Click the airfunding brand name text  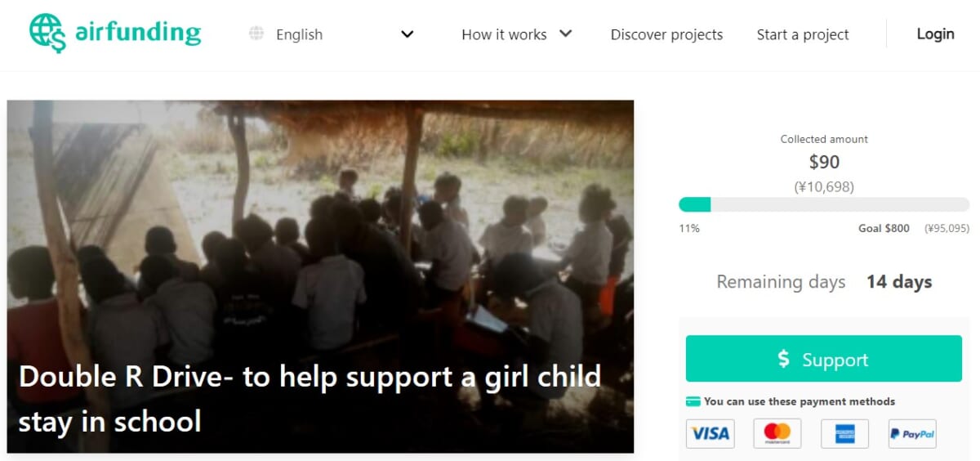click(138, 33)
